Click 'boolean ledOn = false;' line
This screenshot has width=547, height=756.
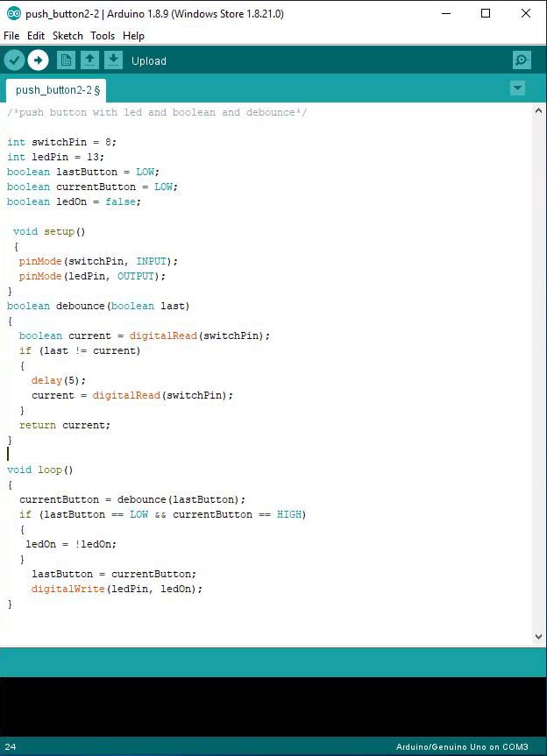coord(74,202)
